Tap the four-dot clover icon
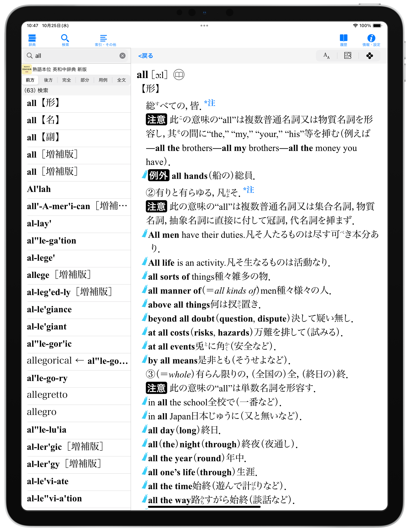The width and height of the screenshot is (409, 532). 369,56
